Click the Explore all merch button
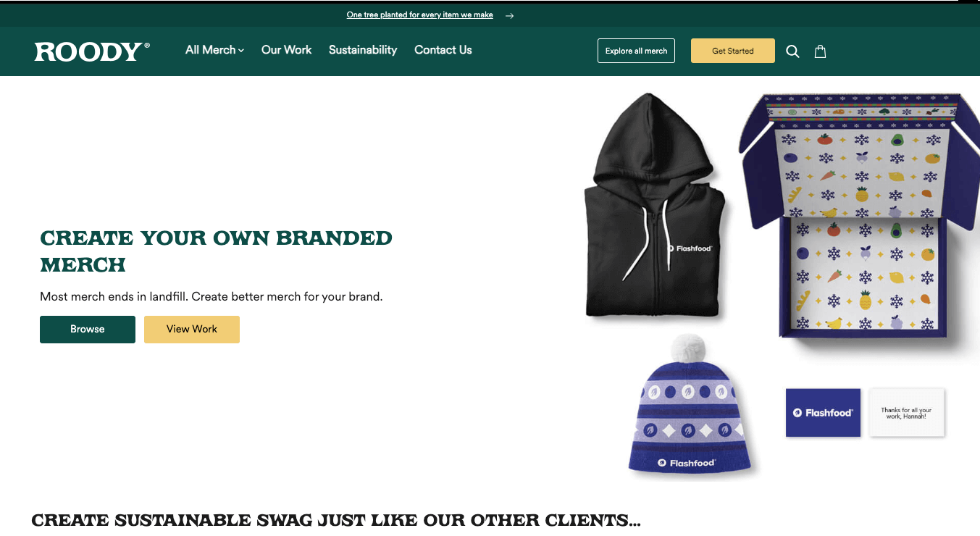Screen dimensions: 980x536 point(636,51)
